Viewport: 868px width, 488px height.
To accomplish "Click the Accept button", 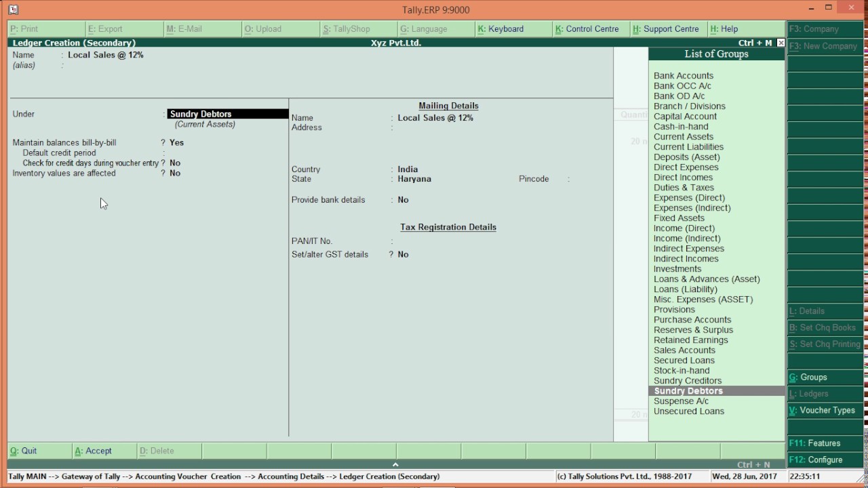I will pos(104,451).
